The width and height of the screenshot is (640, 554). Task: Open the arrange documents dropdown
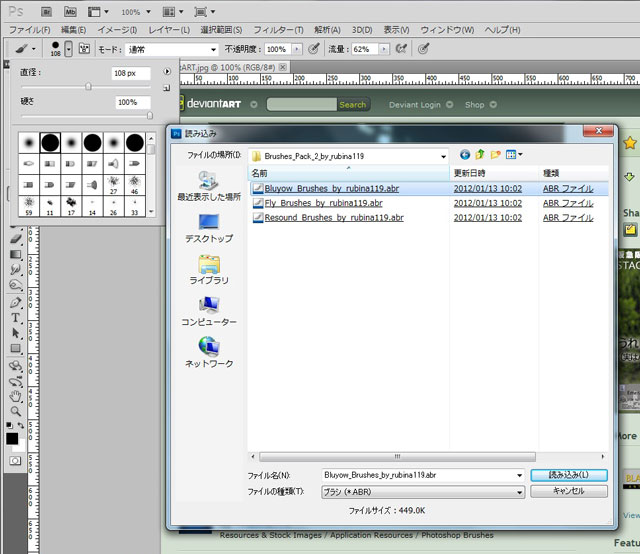173,12
